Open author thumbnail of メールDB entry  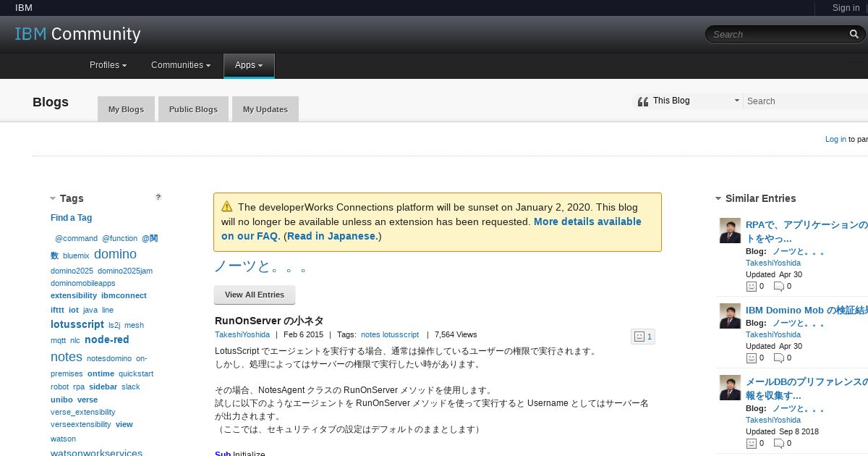tap(730, 387)
